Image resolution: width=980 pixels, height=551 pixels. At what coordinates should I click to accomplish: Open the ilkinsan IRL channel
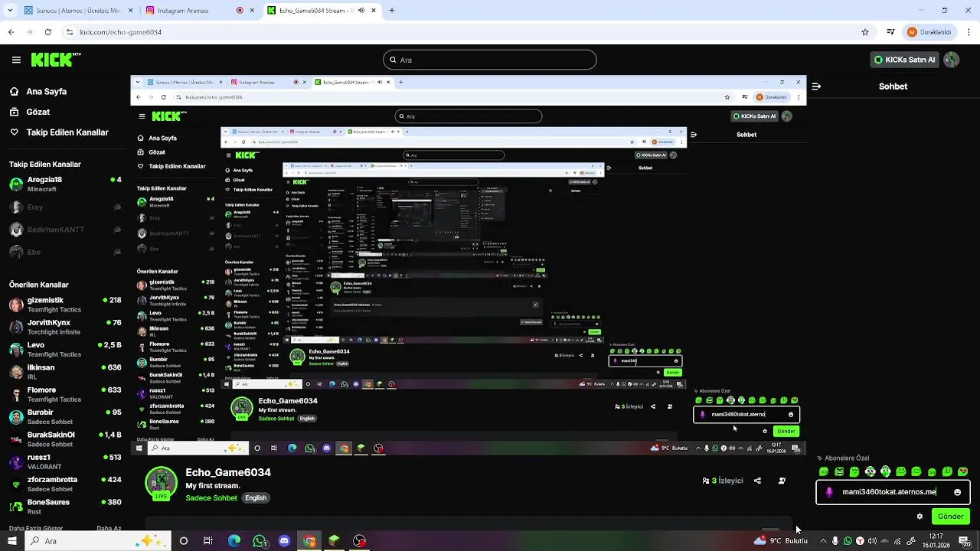click(x=65, y=372)
